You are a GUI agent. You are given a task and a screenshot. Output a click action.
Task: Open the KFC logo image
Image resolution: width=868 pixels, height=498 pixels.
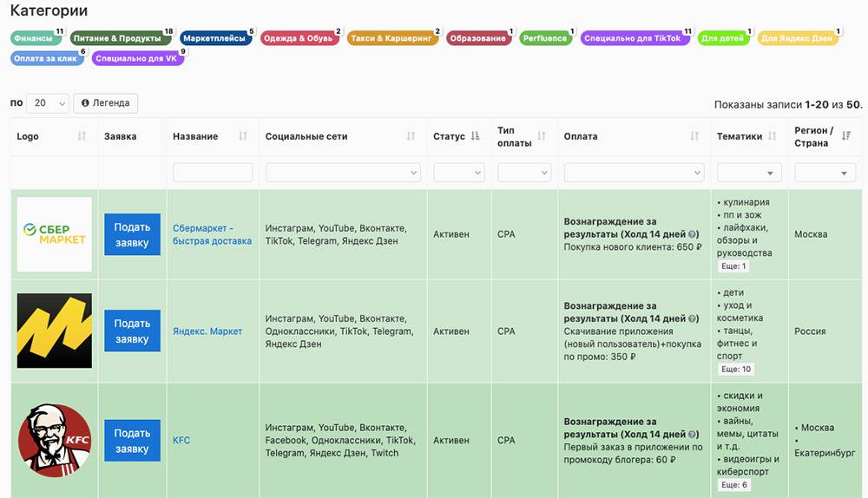(54, 441)
